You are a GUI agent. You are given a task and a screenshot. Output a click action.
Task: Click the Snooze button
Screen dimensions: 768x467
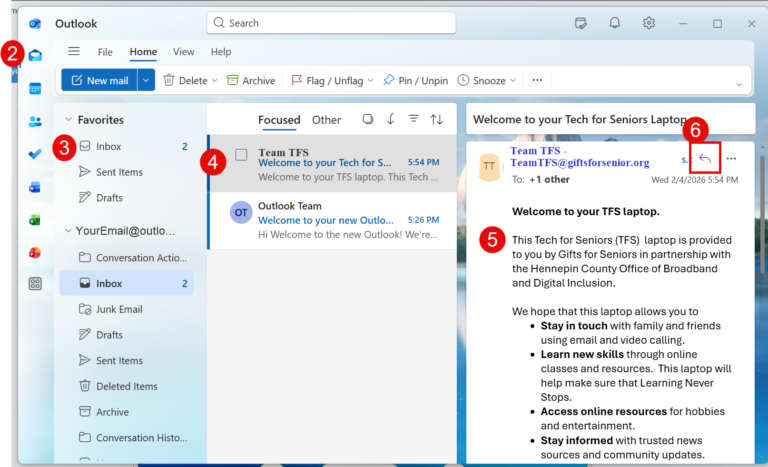point(482,80)
